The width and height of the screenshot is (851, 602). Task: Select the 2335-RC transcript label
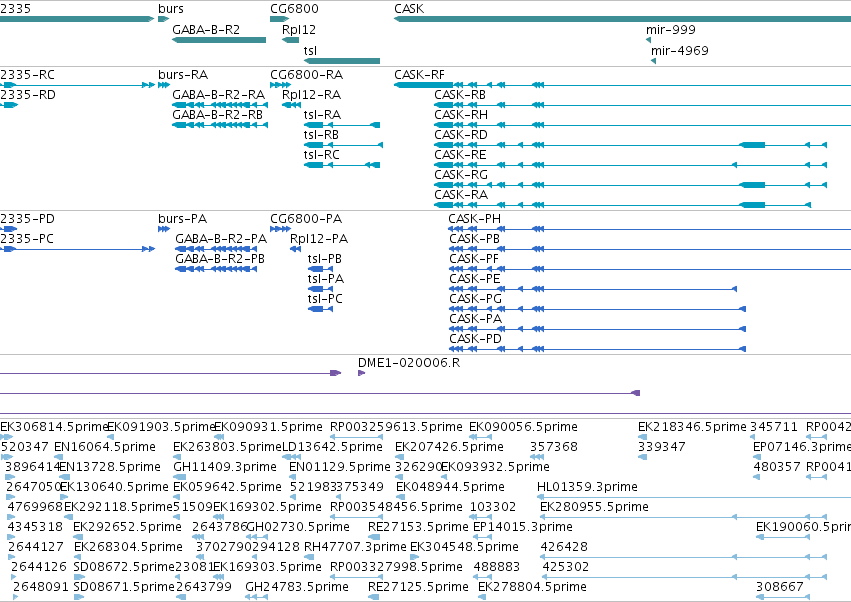[27, 75]
